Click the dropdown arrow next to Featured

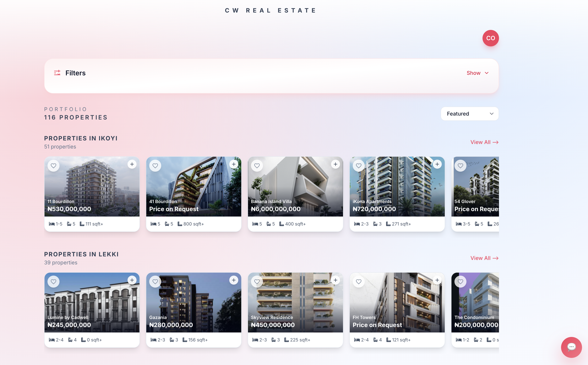pos(491,114)
